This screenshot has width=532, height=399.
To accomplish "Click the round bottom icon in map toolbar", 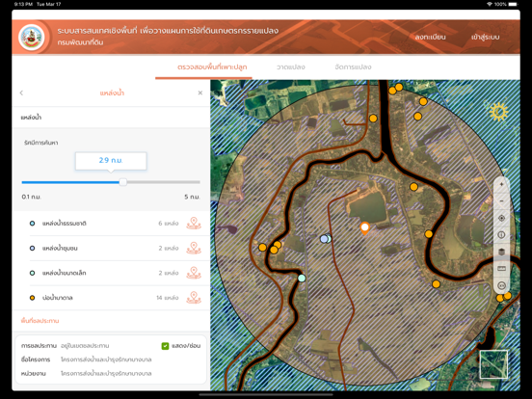I will click(501, 285).
